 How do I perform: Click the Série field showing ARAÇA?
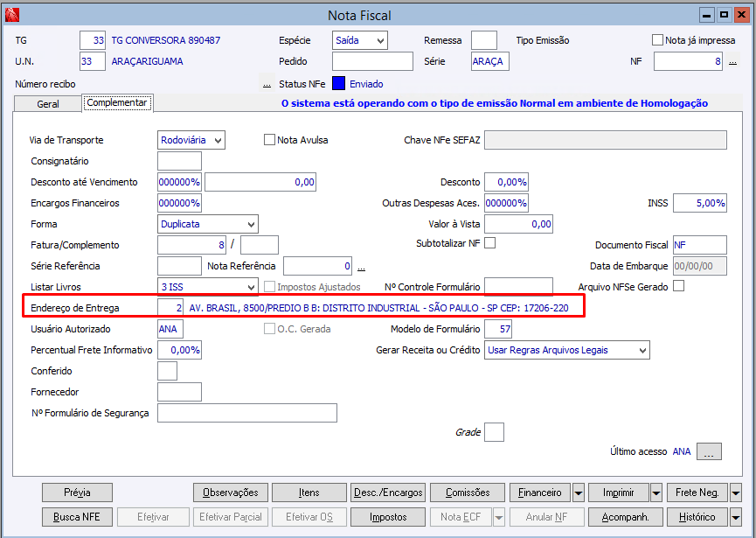(x=490, y=62)
